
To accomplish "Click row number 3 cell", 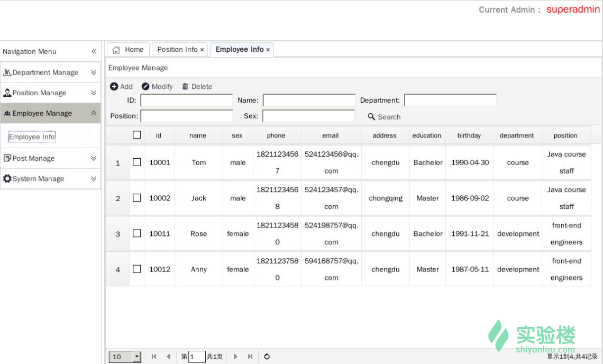I will [x=117, y=234].
